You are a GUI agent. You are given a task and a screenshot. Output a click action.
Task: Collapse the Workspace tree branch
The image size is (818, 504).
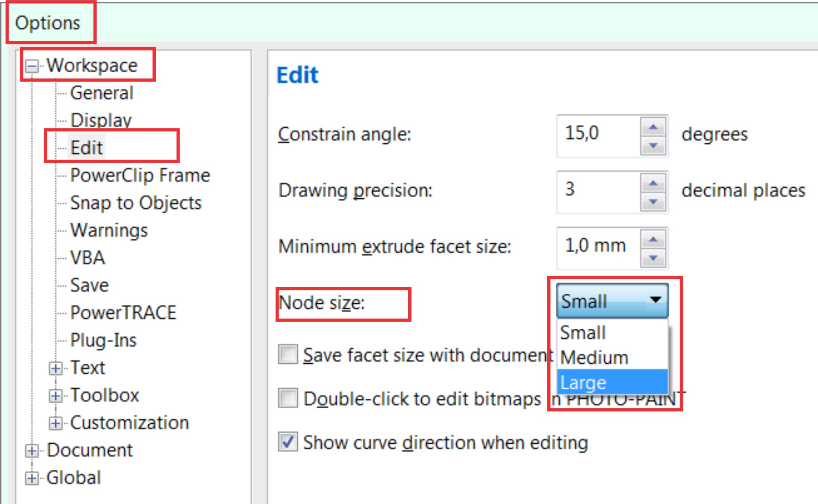click(32, 66)
